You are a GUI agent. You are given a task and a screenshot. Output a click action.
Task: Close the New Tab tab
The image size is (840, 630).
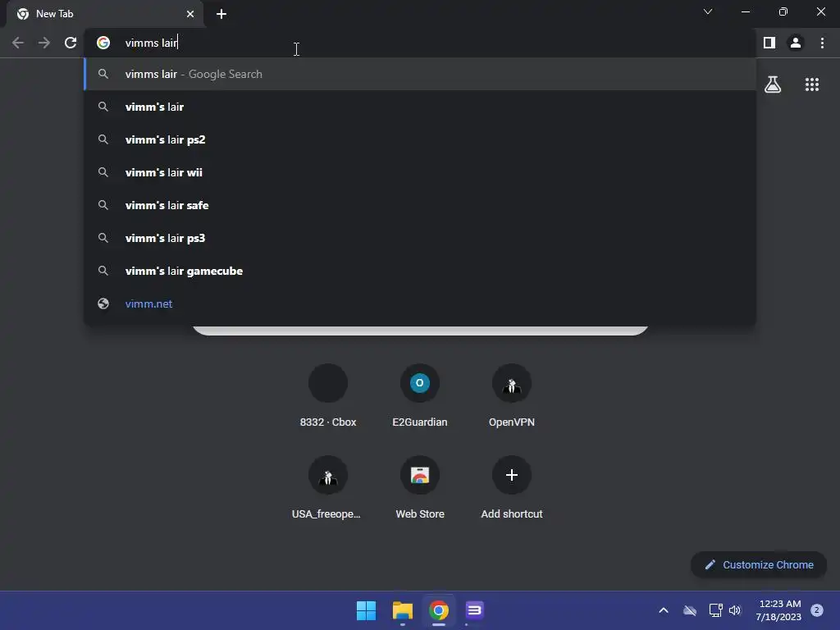coord(190,14)
